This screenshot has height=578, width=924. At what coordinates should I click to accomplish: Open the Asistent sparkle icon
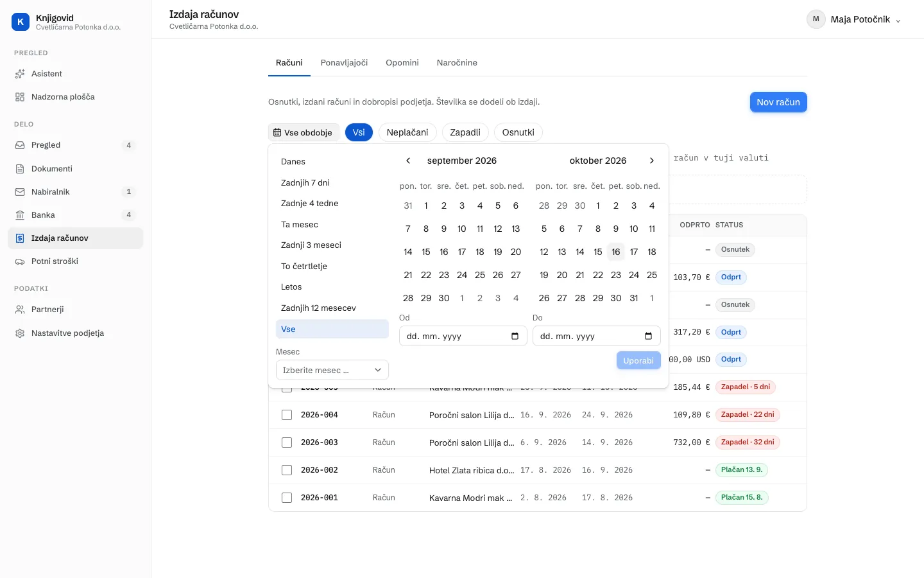pyautogui.click(x=20, y=74)
